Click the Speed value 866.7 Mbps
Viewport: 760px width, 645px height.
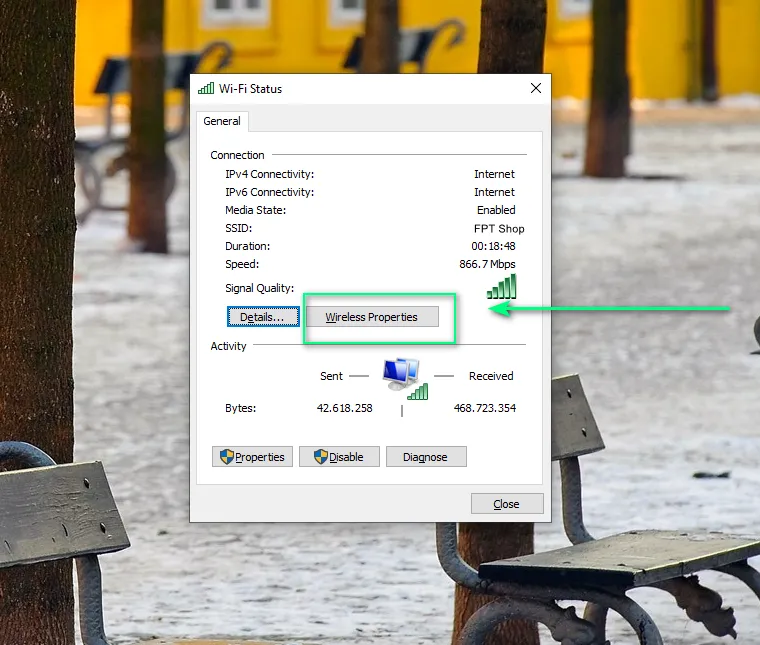tap(487, 264)
